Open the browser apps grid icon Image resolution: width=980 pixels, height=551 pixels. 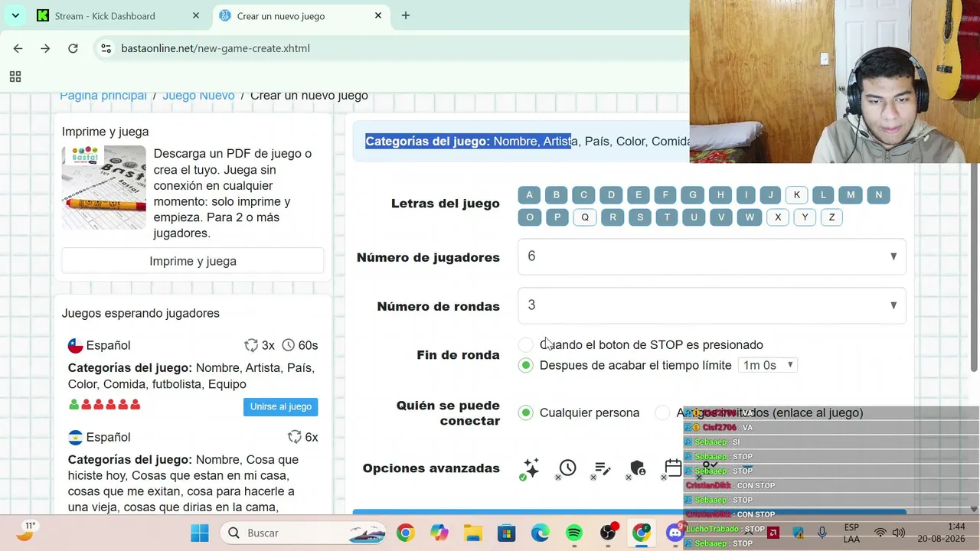[15, 77]
